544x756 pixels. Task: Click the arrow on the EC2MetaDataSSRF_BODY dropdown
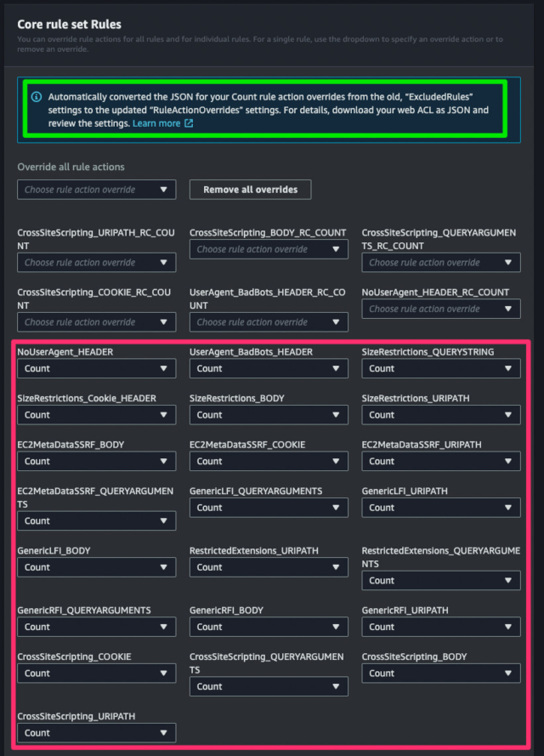click(165, 461)
